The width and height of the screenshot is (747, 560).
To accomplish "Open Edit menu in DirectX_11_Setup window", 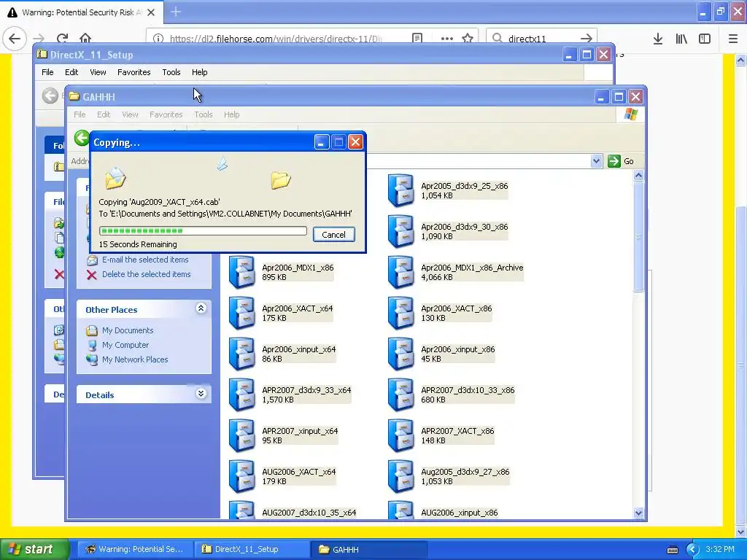I will (x=71, y=72).
